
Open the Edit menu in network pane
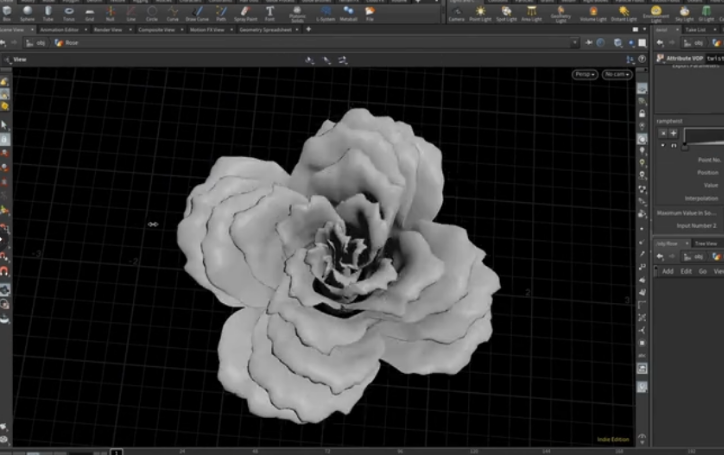[x=686, y=271]
